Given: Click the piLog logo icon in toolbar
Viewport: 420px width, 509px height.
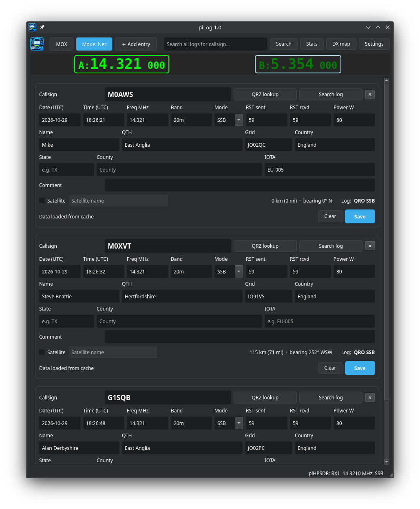Looking at the screenshot, I should pos(37,44).
